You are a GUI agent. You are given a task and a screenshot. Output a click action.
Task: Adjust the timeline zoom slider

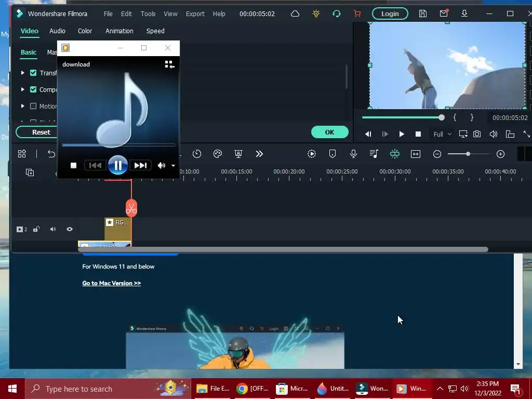468,154
